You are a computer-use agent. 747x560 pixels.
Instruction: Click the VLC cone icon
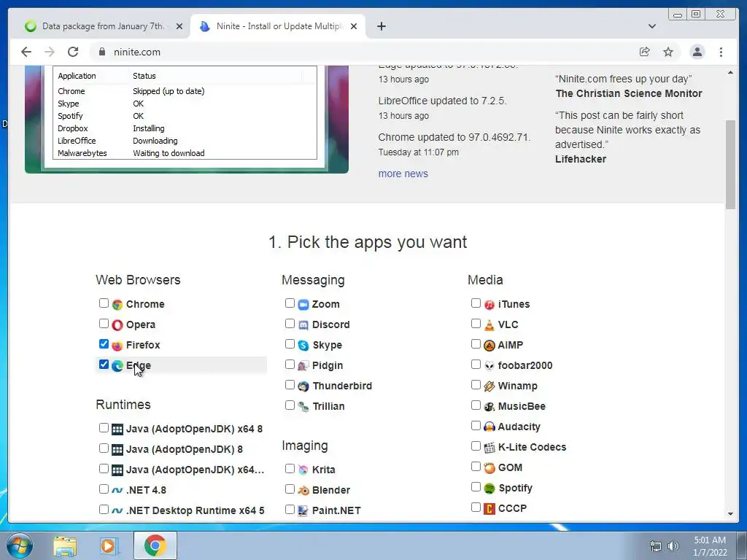(x=489, y=324)
